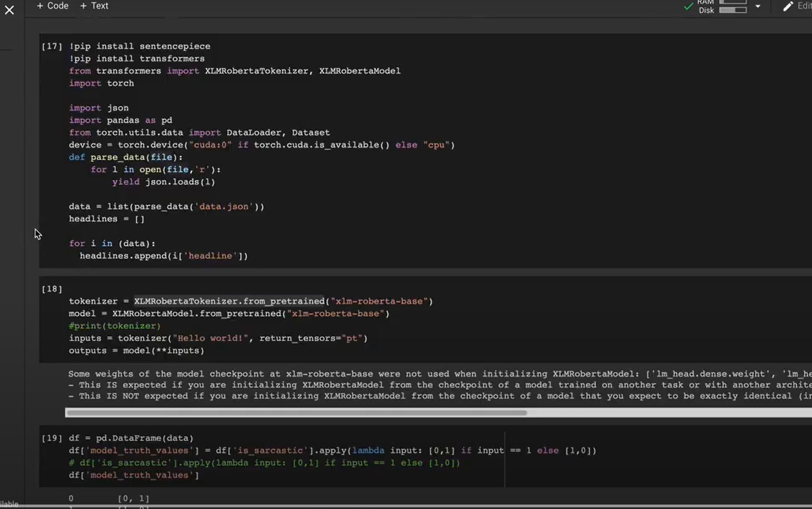Click the green connected checkmark icon
Viewport: 812px width, 509px height.
pyautogui.click(x=688, y=7)
